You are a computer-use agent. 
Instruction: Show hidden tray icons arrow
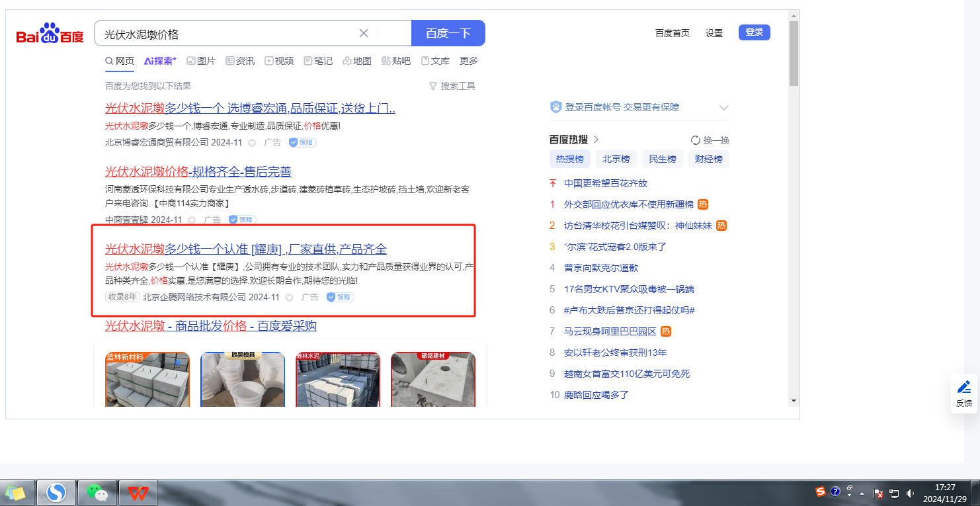point(862,493)
